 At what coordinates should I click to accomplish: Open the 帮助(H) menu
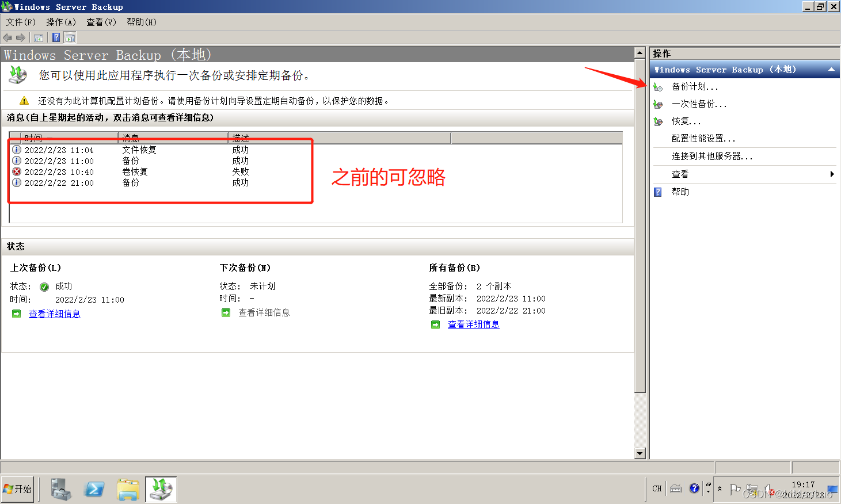coord(142,22)
